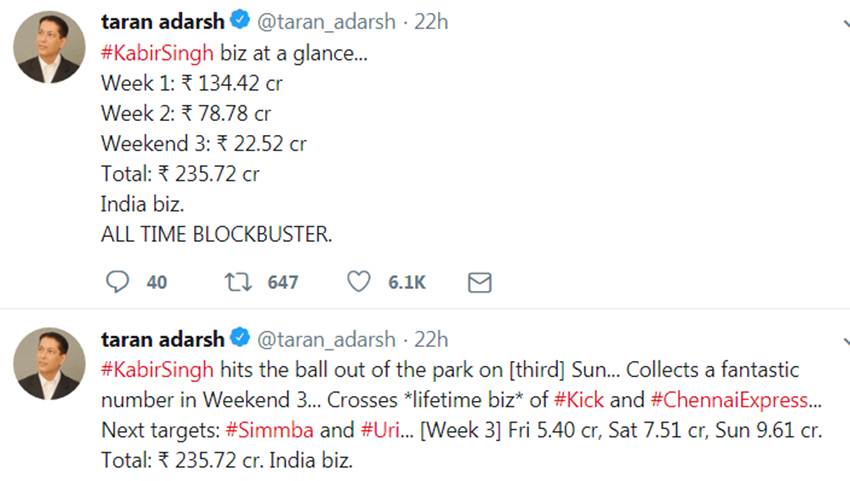Click the reply icon on first tweet

(118, 283)
